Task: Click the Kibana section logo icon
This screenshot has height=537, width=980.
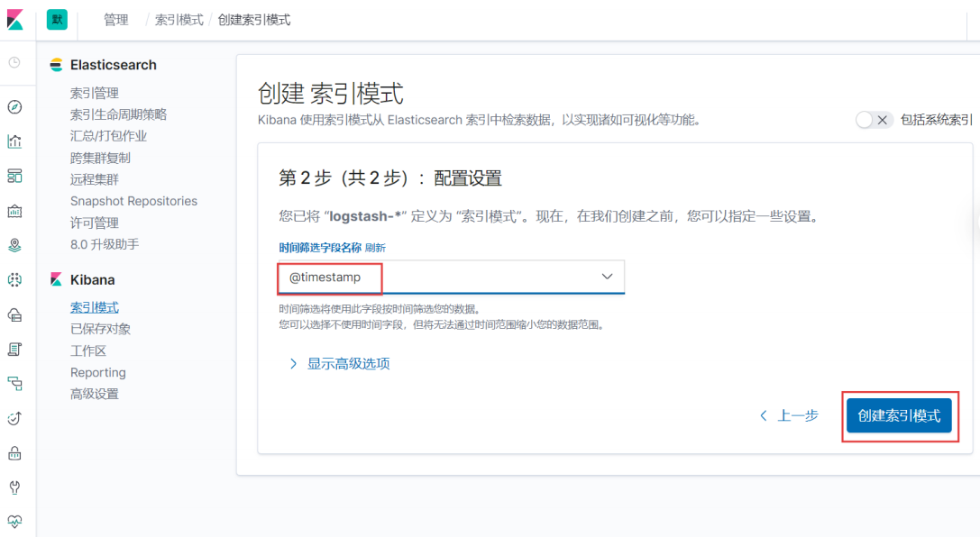Action: (56, 279)
